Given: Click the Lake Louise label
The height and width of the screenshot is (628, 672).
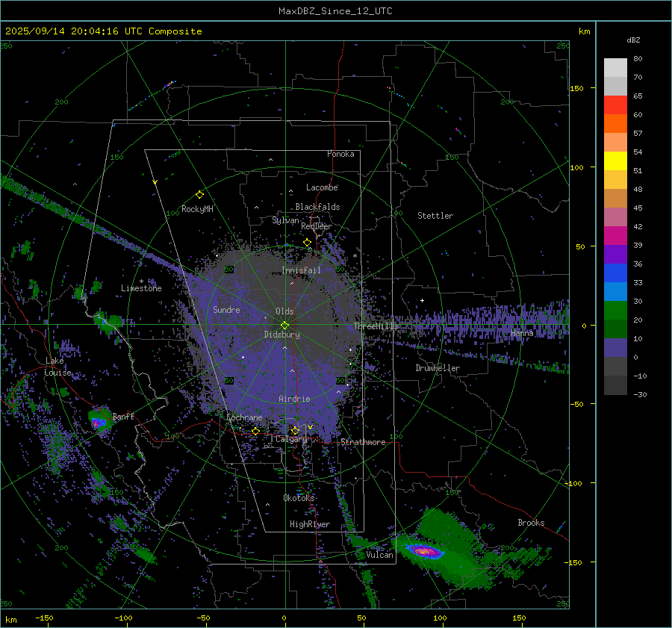Looking at the screenshot, I should tap(57, 367).
